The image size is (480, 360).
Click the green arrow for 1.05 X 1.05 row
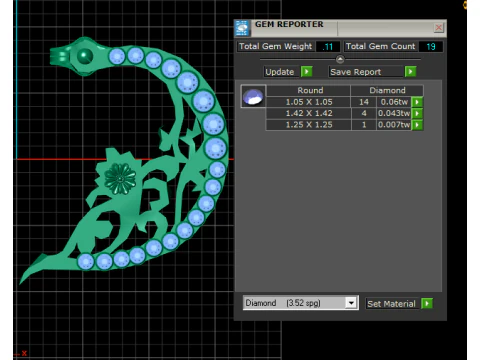(417, 102)
